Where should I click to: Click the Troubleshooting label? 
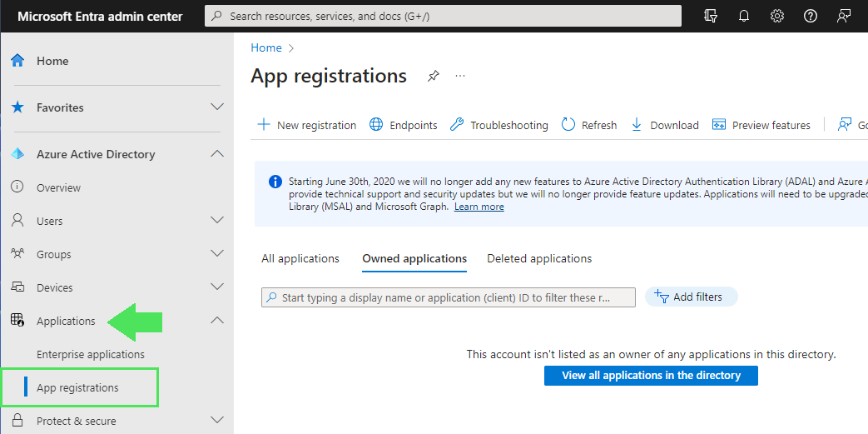[x=509, y=125]
